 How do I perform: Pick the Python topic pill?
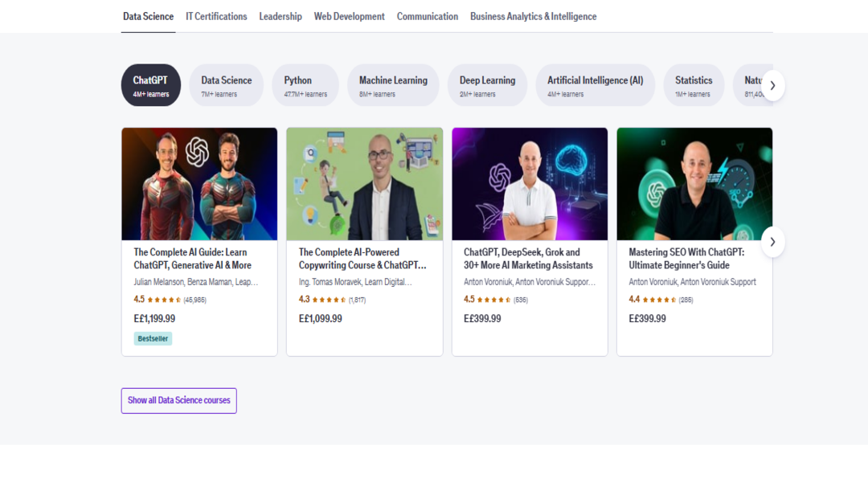(305, 85)
